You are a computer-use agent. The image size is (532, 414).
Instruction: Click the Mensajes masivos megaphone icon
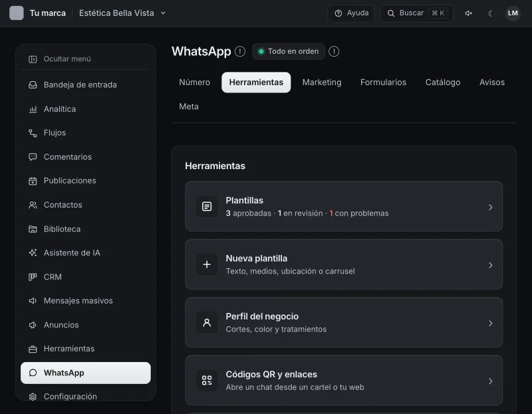pos(33,301)
